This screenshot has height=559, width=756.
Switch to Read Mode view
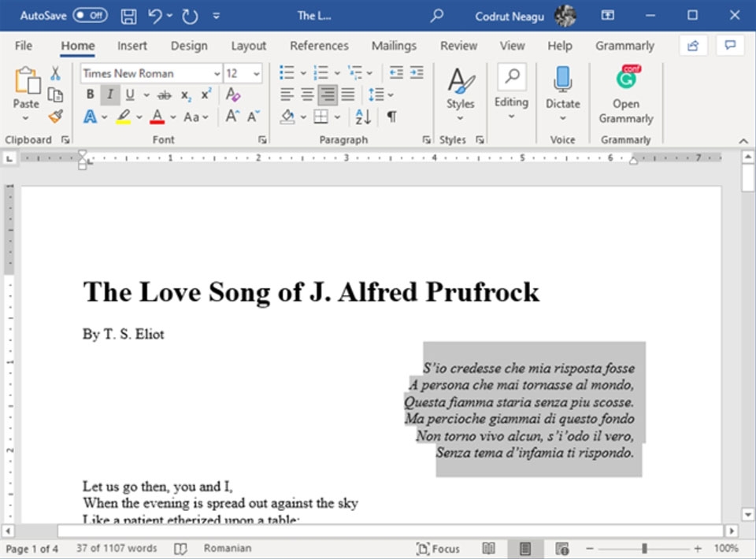point(488,549)
